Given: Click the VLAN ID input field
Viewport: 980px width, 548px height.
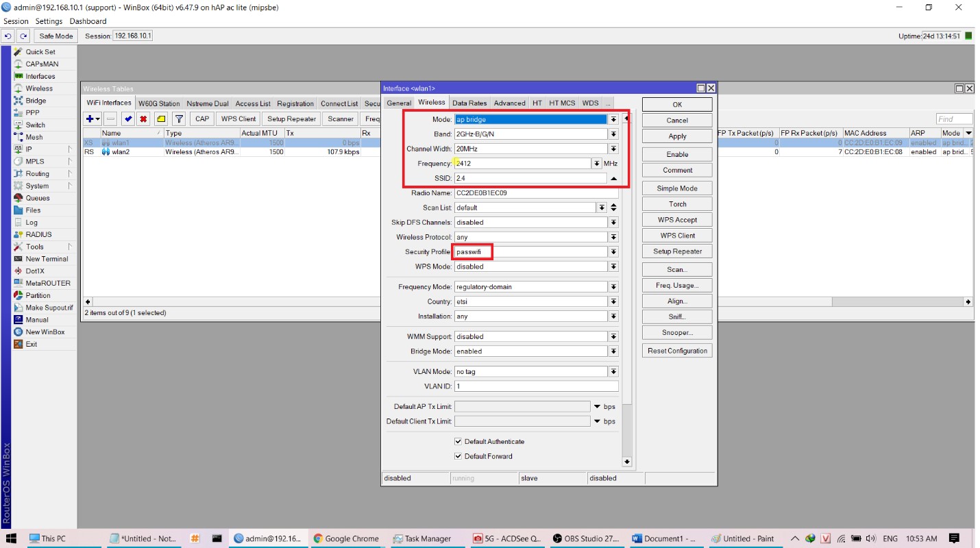Looking at the screenshot, I should (x=536, y=386).
